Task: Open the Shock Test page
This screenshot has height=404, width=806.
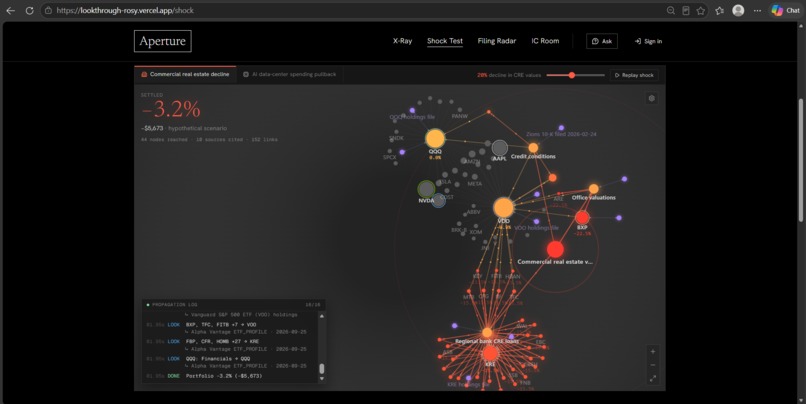Action: (445, 41)
